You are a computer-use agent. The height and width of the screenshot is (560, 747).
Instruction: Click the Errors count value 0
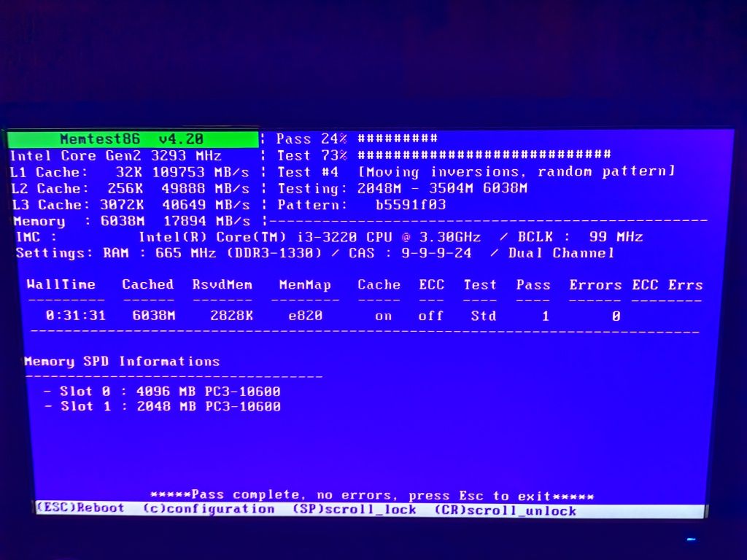[616, 316]
